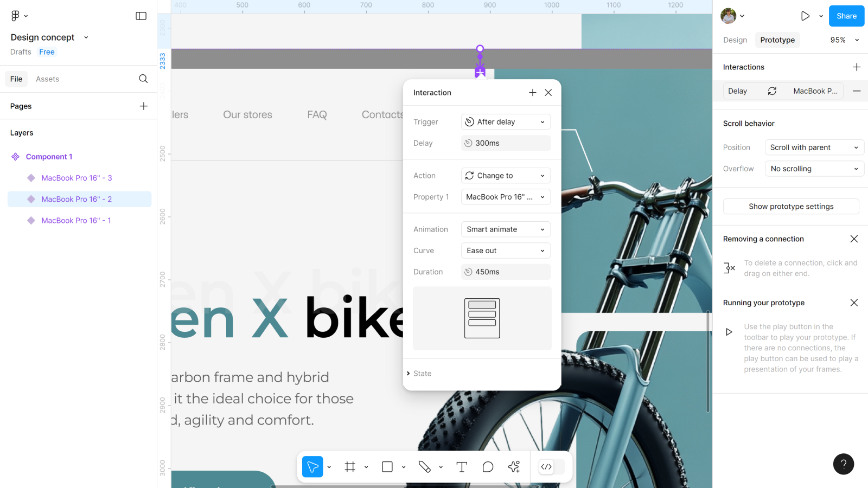Select the Move tool in toolbar
The width and height of the screenshot is (868, 488).
pos(312,467)
